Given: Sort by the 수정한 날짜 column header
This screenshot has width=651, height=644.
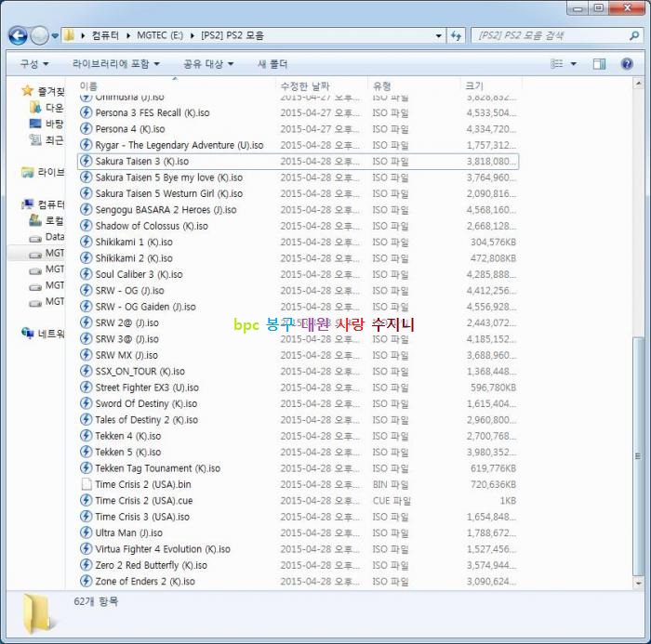Looking at the screenshot, I should [x=305, y=86].
